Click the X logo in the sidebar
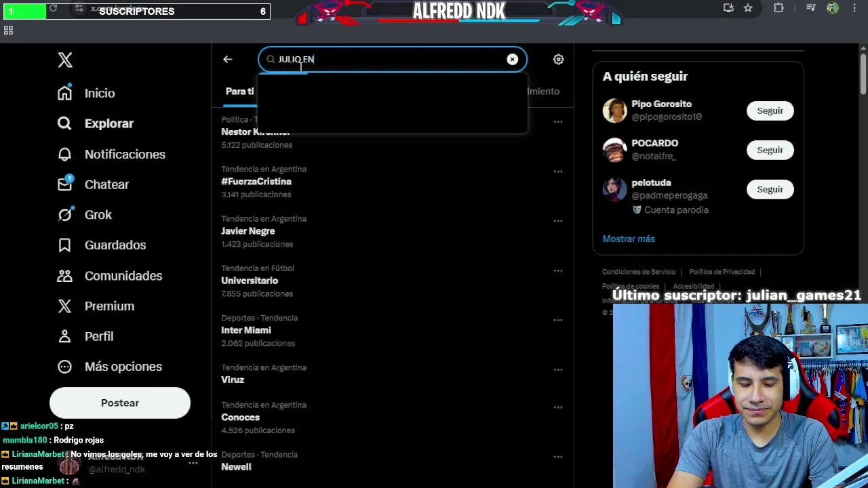This screenshot has width=868, height=488. click(65, 60)
